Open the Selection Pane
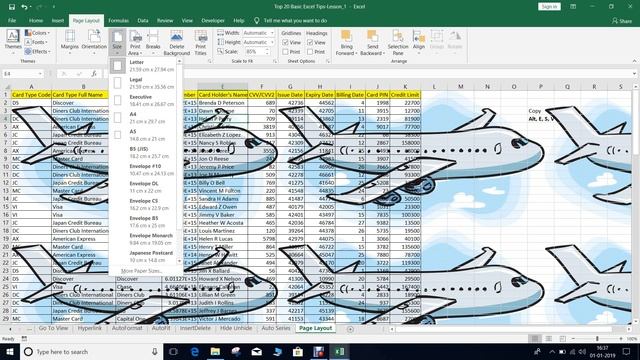 click(398, 42)
